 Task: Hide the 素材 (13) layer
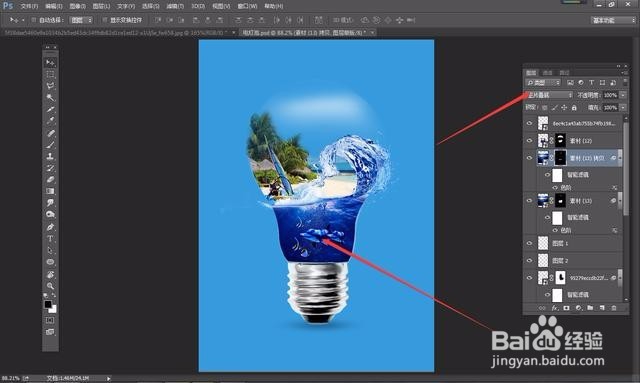530,201
